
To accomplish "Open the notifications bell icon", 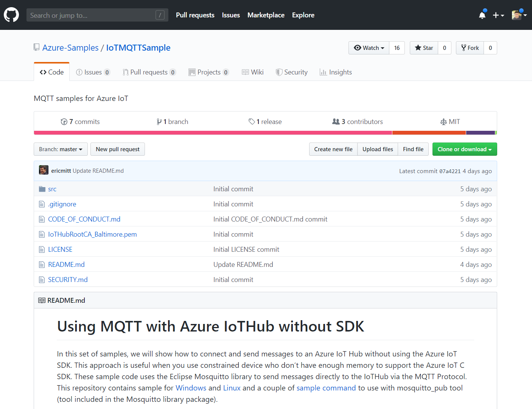I will tap(482, 14).
